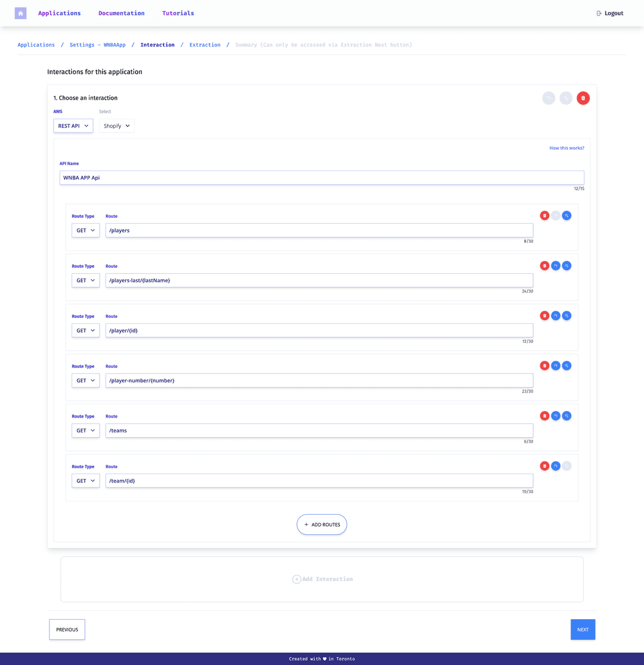
Task: Delete the /team/{id} route
Action: 544,466
